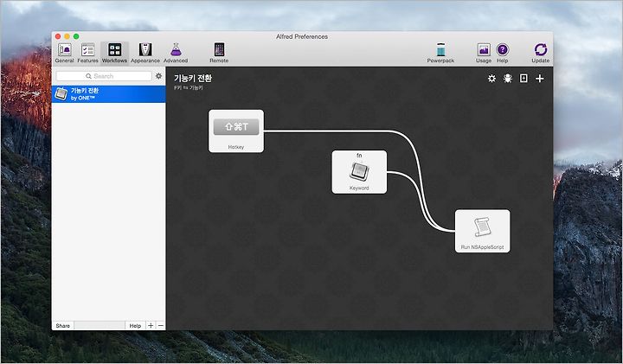Viewport: 623px width, 364px height.
Task: Open the Features preferences tab
Action: (87, 54)
